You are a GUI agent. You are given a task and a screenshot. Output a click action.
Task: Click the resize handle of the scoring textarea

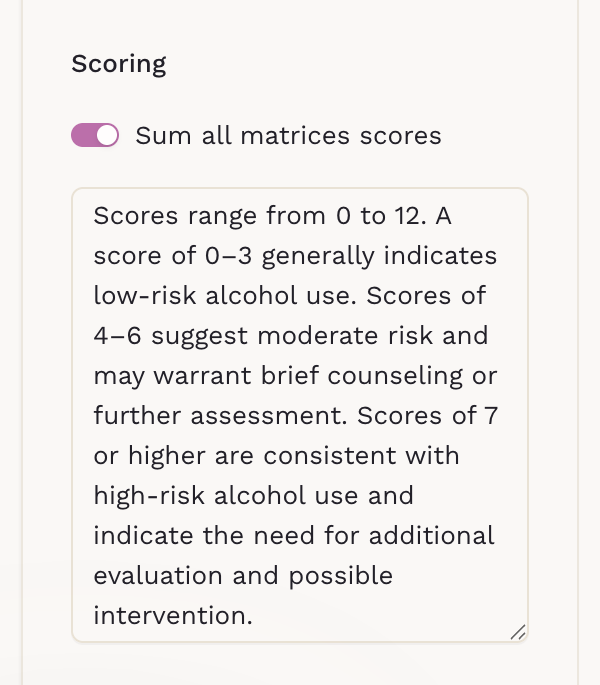tap(518, 632)
